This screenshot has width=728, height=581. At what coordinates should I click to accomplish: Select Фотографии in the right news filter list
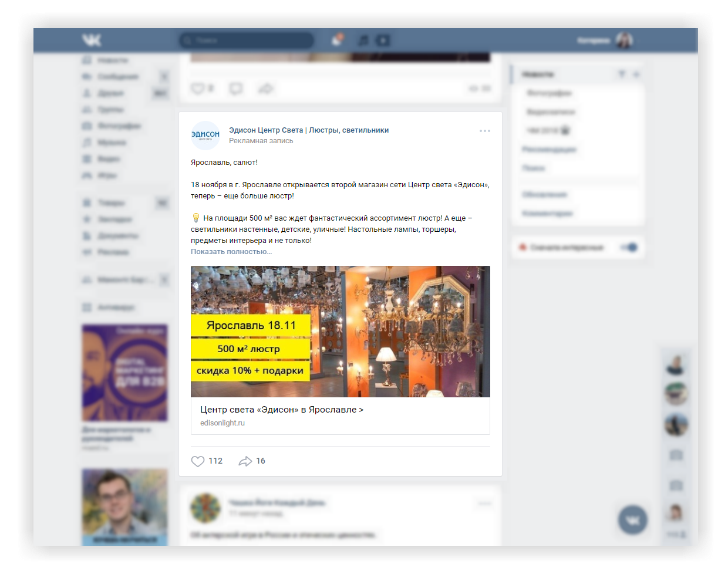coord(549,93)
